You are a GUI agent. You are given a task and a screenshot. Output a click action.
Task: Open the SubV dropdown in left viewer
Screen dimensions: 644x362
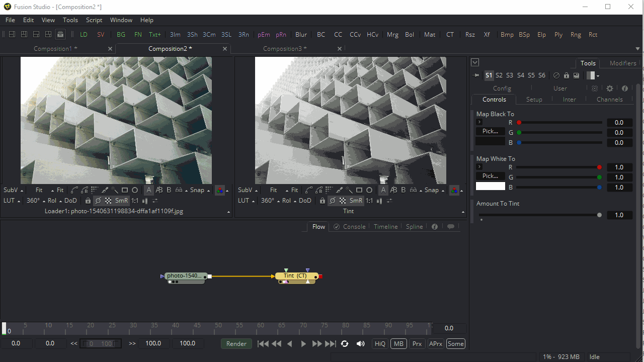[13, 190]
